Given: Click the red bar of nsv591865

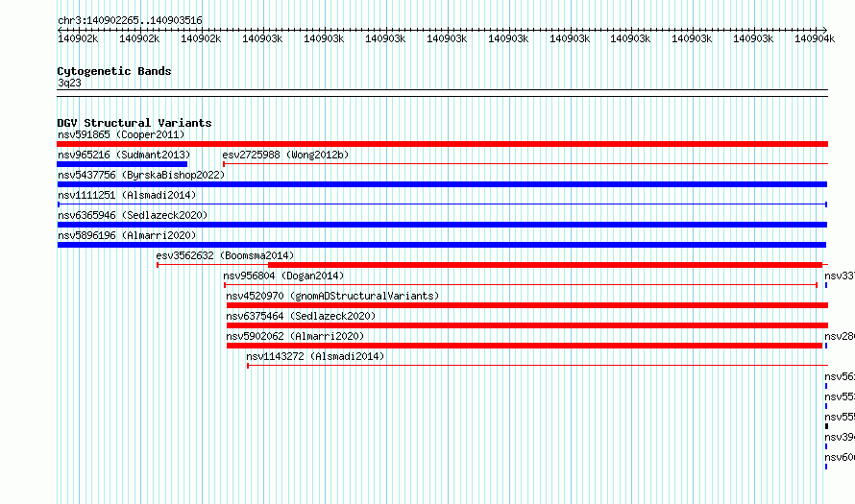Looking at the screenshot, I should coord(442,144).
